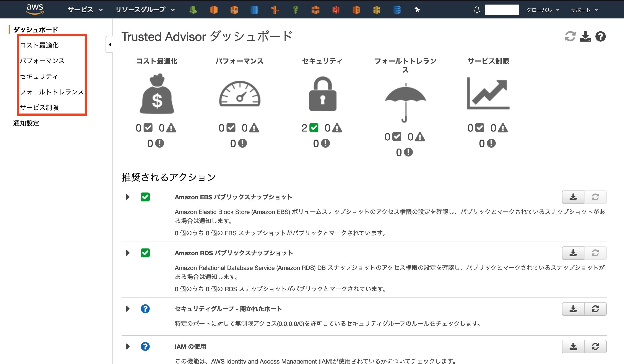This screenshot has width=624, height=364.
Task: Click the title Amazon EBS パブリックスナップショット
Action: pyautogui.click(x=234, y=197)
